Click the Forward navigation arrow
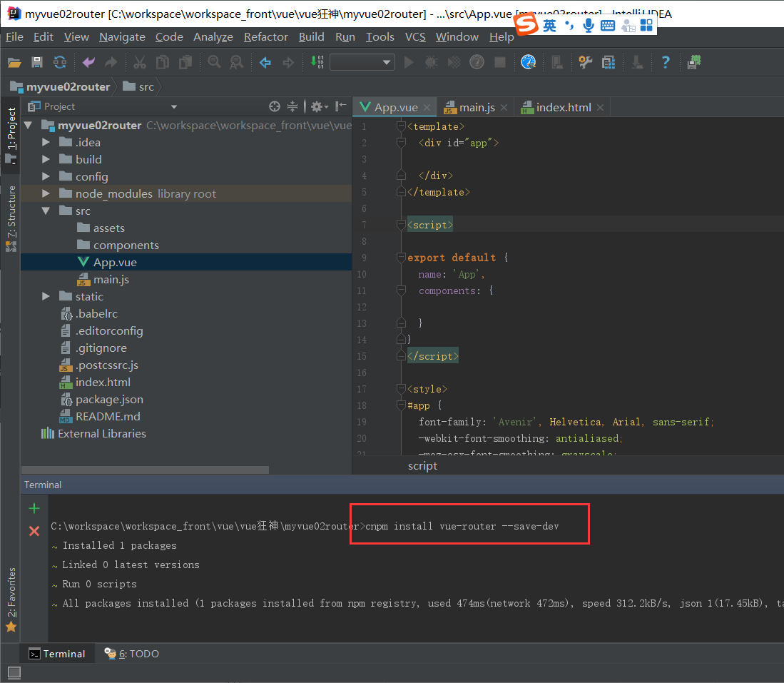This screenshot has width=784, height=683. pos(288,63)
